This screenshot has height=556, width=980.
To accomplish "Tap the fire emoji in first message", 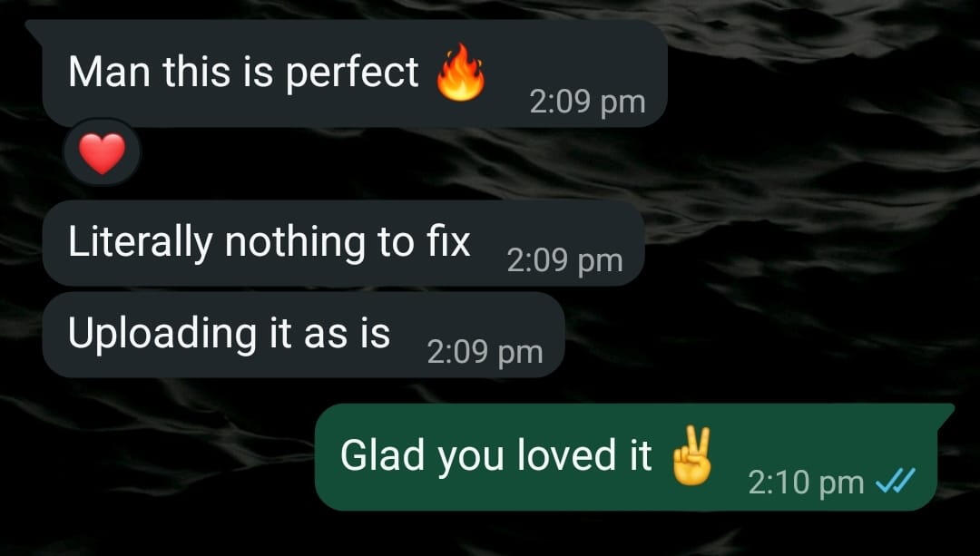I will 461,72.
